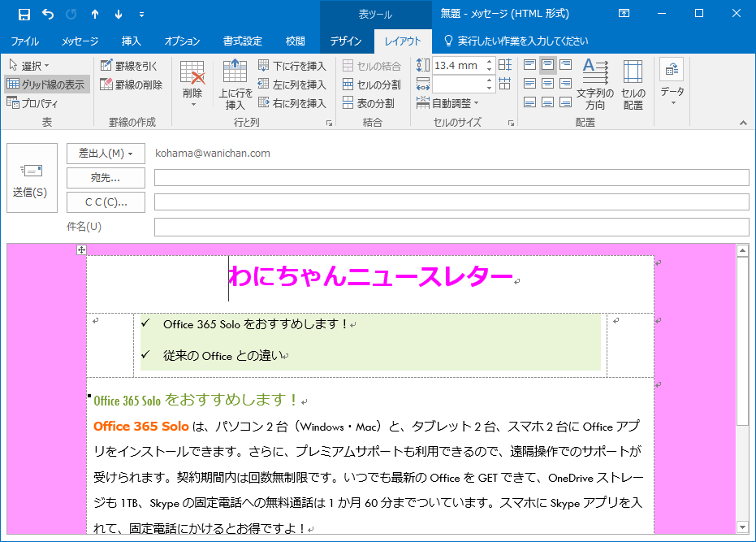Open the ファイル tab
756x542 pixels.
[24, 41]
